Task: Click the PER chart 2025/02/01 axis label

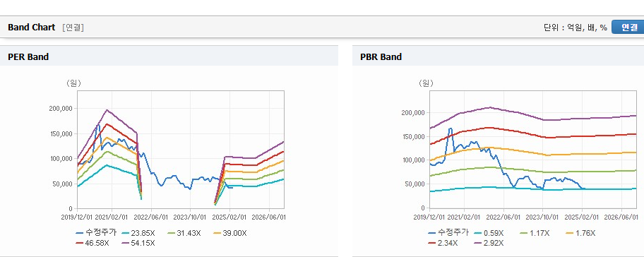Action: click(x=230, y=217)
